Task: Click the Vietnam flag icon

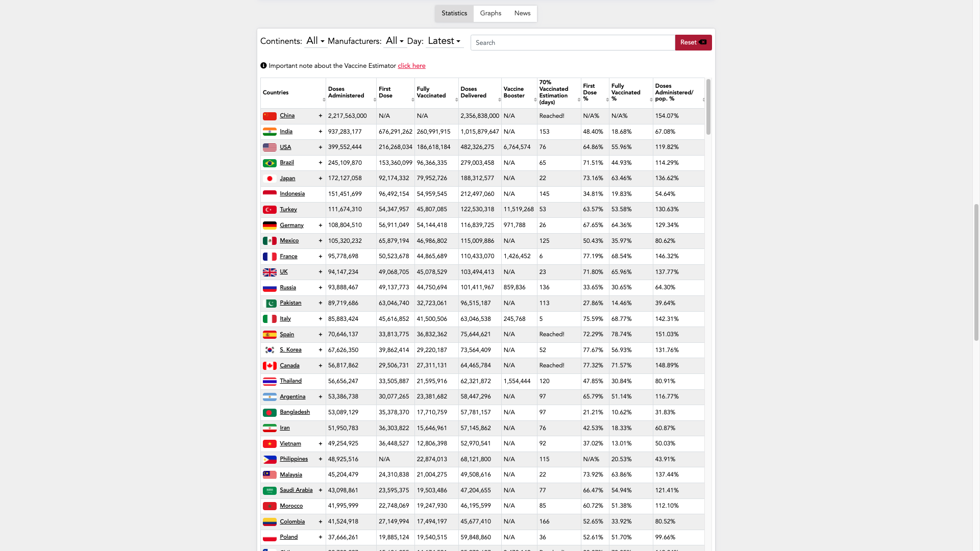Action: pos(269,444)
